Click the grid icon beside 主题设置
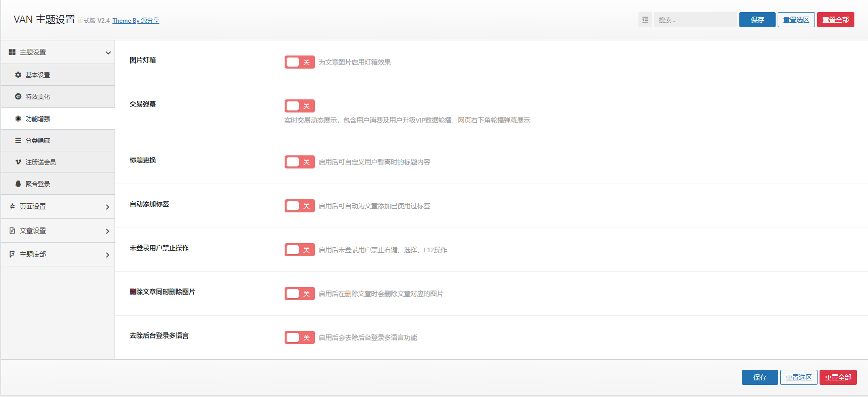The width and height of the screenshot is (868, 397). pyautogui.click(x=12, y=52)
